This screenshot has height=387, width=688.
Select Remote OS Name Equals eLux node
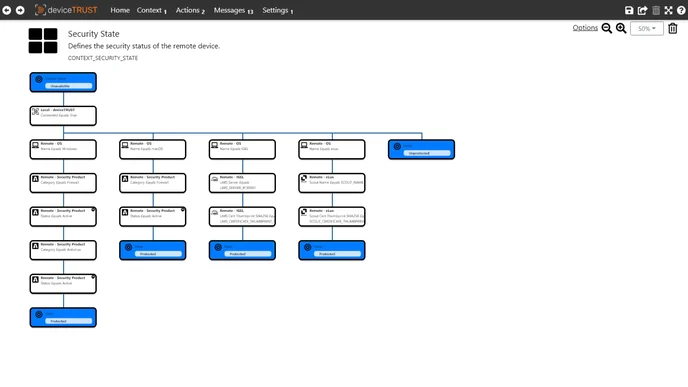(x=332, y=150)
